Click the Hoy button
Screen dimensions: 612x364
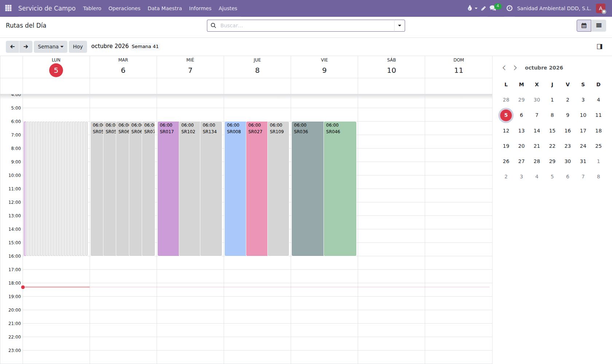tap(78, 47)
